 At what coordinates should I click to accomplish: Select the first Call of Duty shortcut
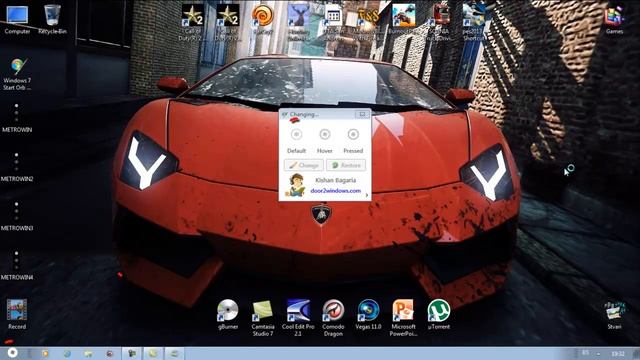point(193,22)
